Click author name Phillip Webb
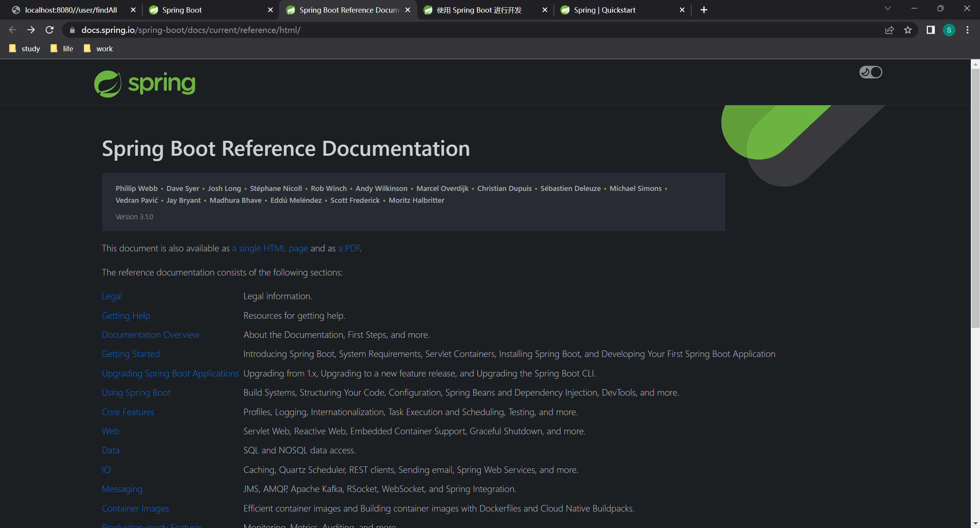This screenshot has width=980, height=528. pos(137,188)
